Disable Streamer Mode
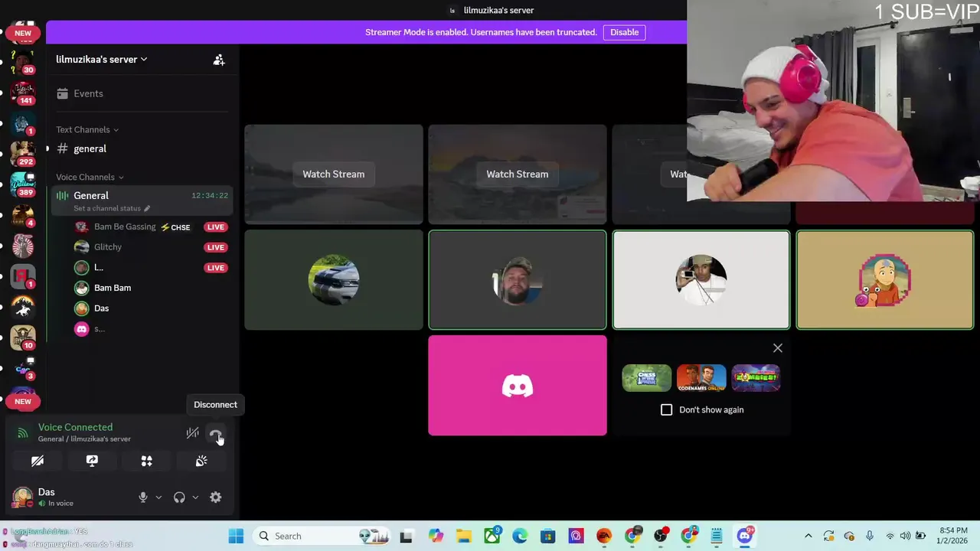 point(624,32)
